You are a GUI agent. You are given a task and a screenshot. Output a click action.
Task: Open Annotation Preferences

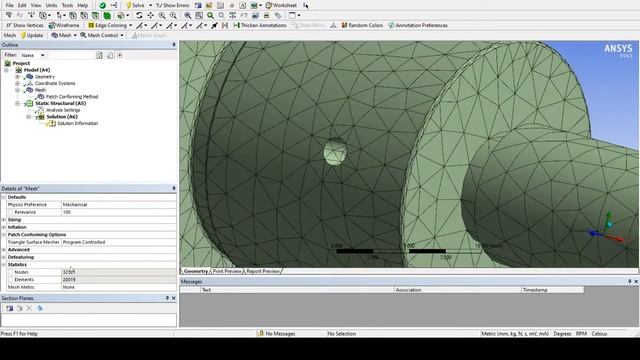point(418,25)
